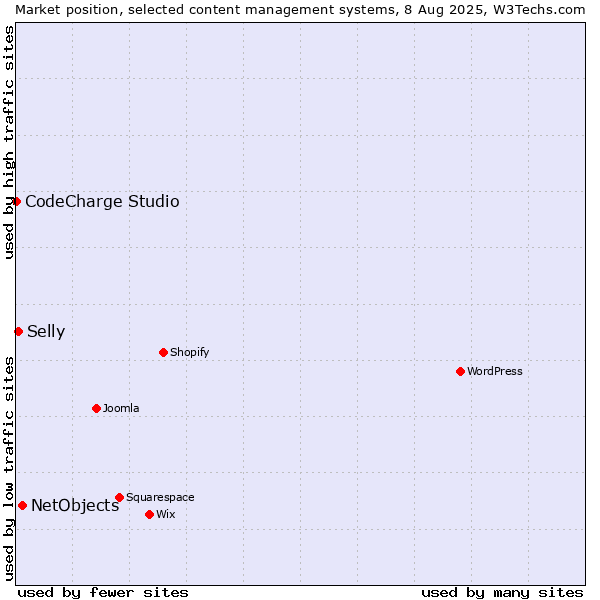Click the red Joomla data point

96,409
